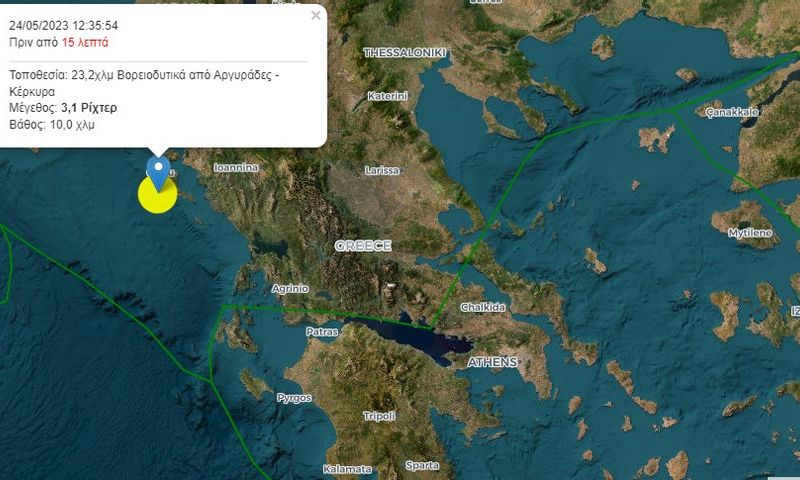This screenshot has width=800, height=480.
Task: Click the Agrinio map label
Action: tap(290, 289)
